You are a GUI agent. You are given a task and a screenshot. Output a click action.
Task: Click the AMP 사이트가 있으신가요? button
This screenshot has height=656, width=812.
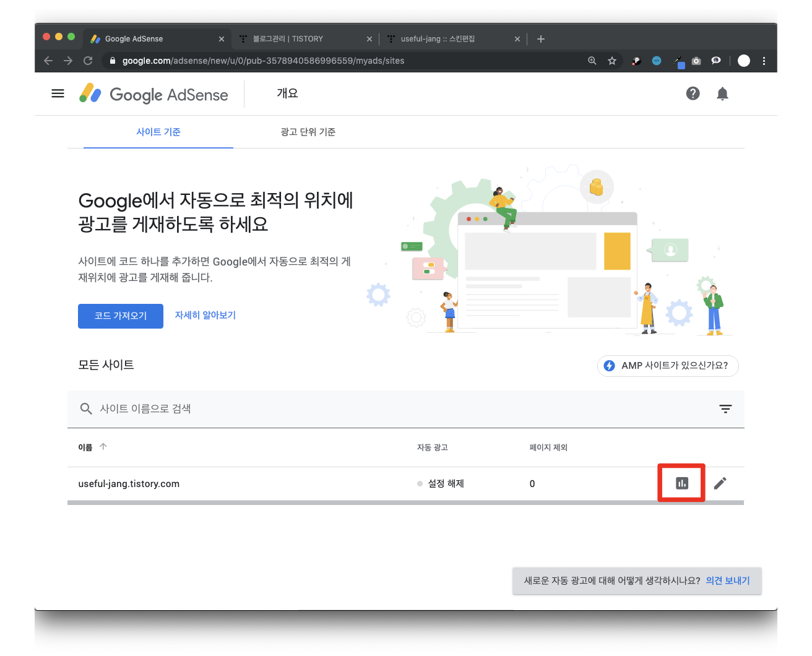668,366
